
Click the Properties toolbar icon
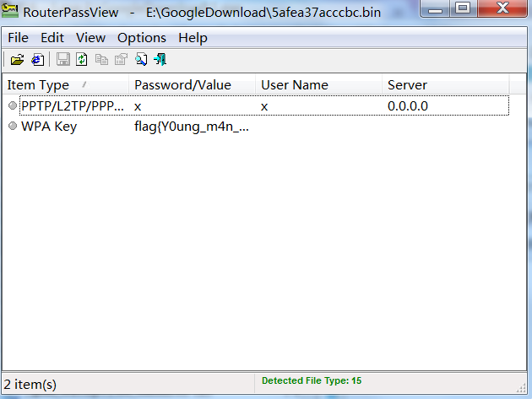pos(121,60)
